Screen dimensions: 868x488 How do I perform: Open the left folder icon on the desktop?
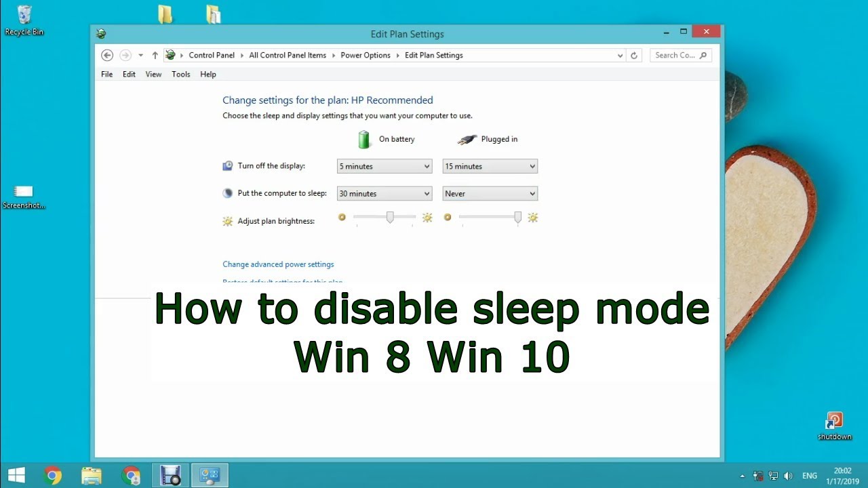[165, 14]
